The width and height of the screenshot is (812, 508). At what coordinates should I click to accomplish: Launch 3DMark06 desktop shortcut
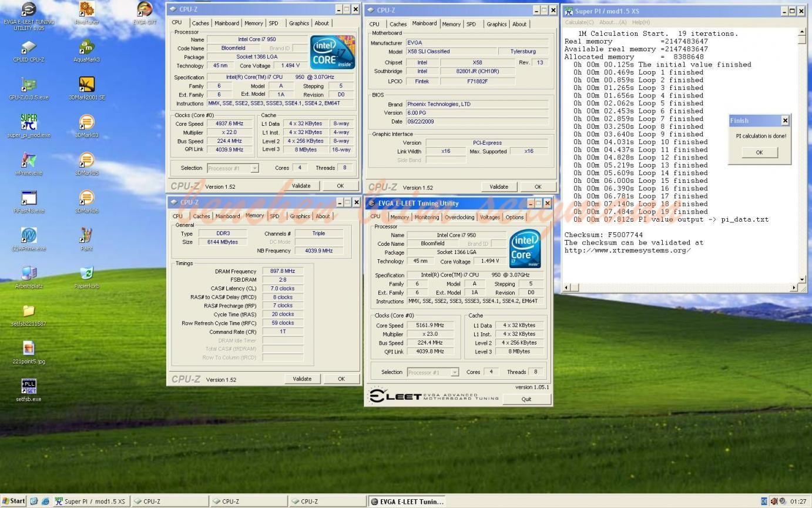(86, 202)
